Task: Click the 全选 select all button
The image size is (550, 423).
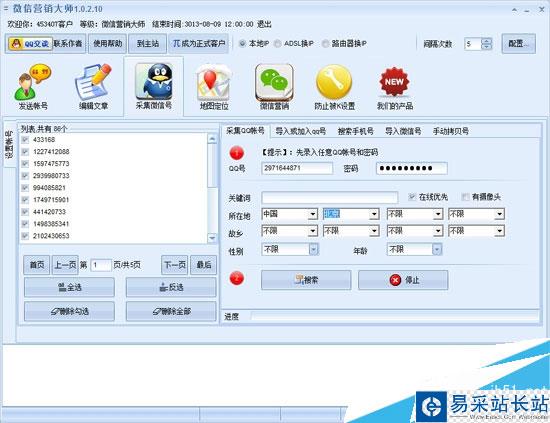Action: (69, 287)
